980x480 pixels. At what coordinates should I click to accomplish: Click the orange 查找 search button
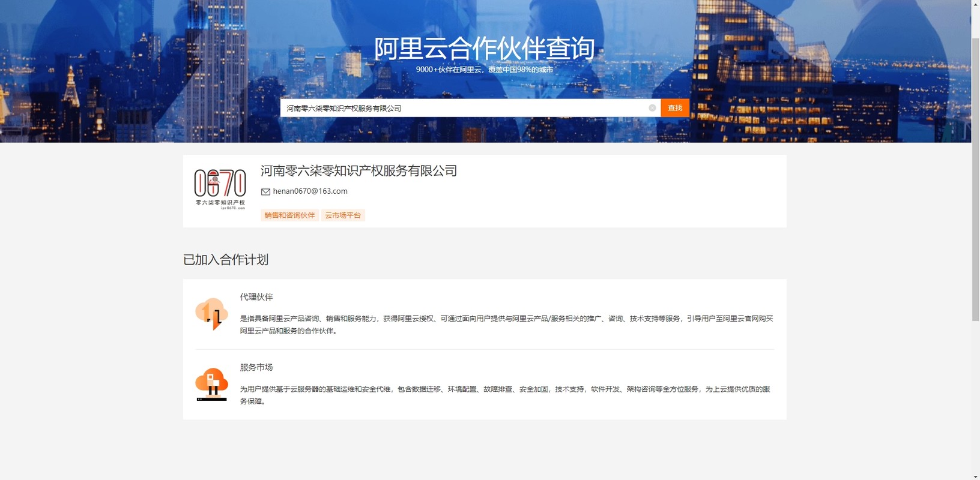[x=675, y=108]
